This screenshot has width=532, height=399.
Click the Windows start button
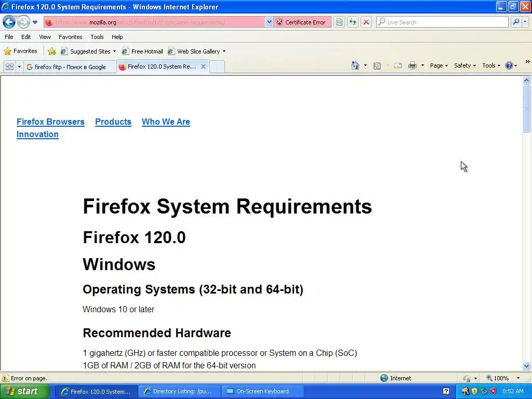pyautogui.click(x=24, y=391)
